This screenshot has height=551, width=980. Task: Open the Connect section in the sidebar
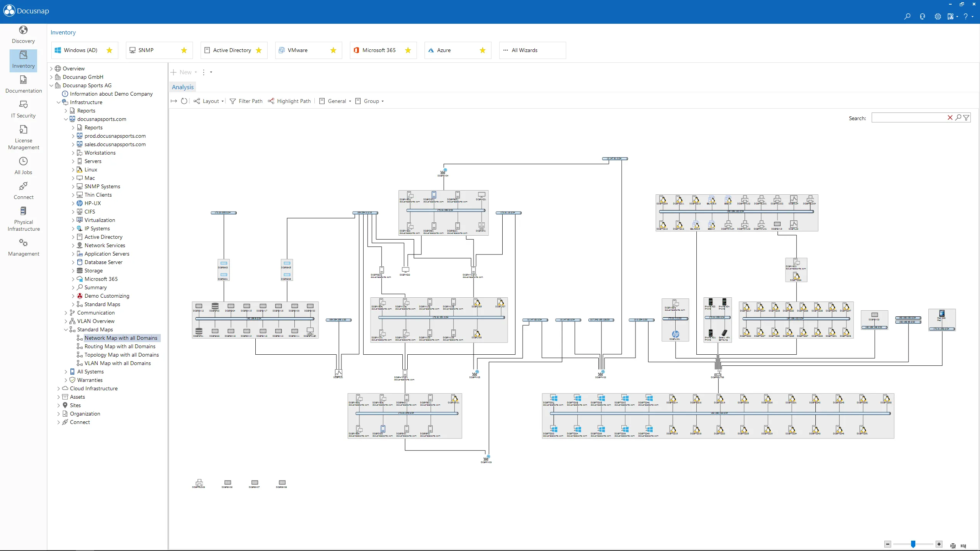(x=23, y=191)
